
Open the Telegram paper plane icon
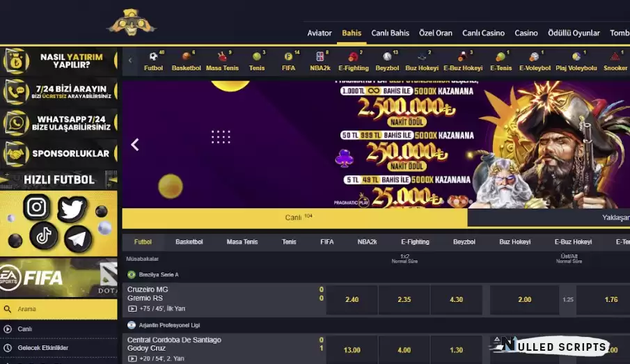tap(77, 239)
